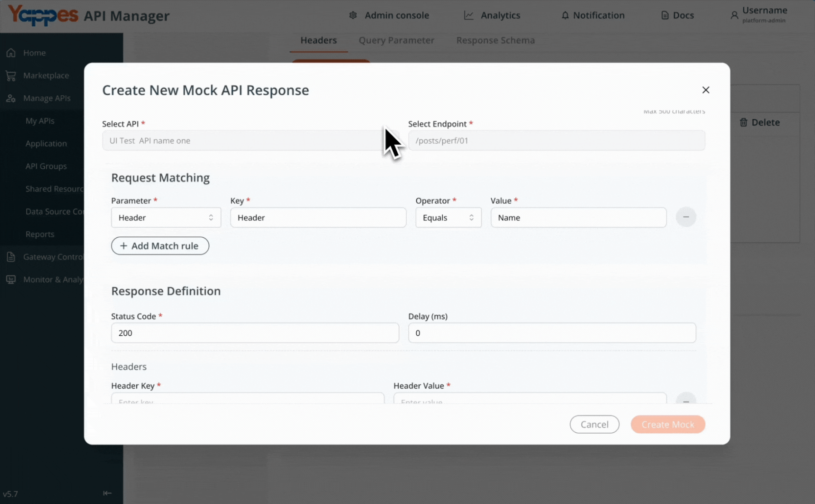Open the Operator Equals dropdown
The width and height of the screenshot is (815, 504).
coord(448,217)
